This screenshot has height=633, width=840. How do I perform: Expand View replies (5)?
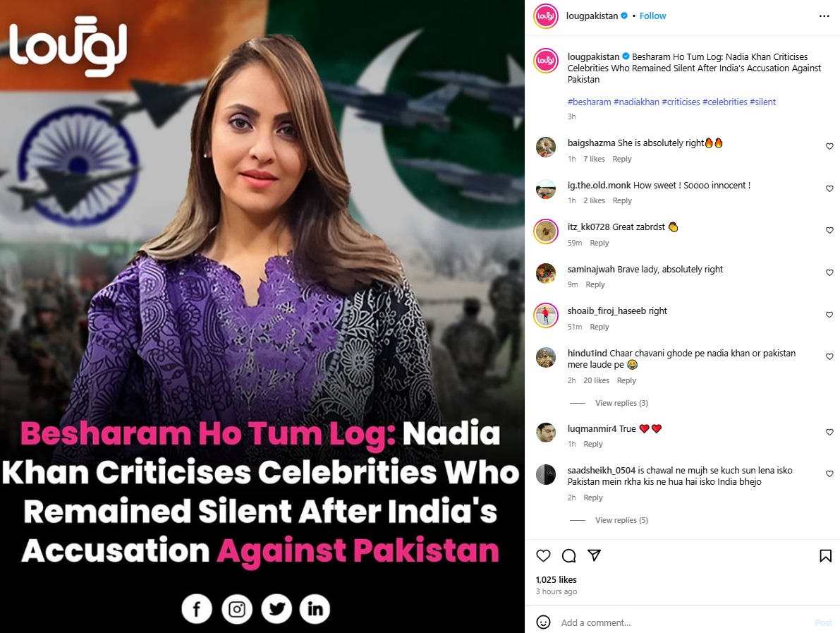(621, 520)
